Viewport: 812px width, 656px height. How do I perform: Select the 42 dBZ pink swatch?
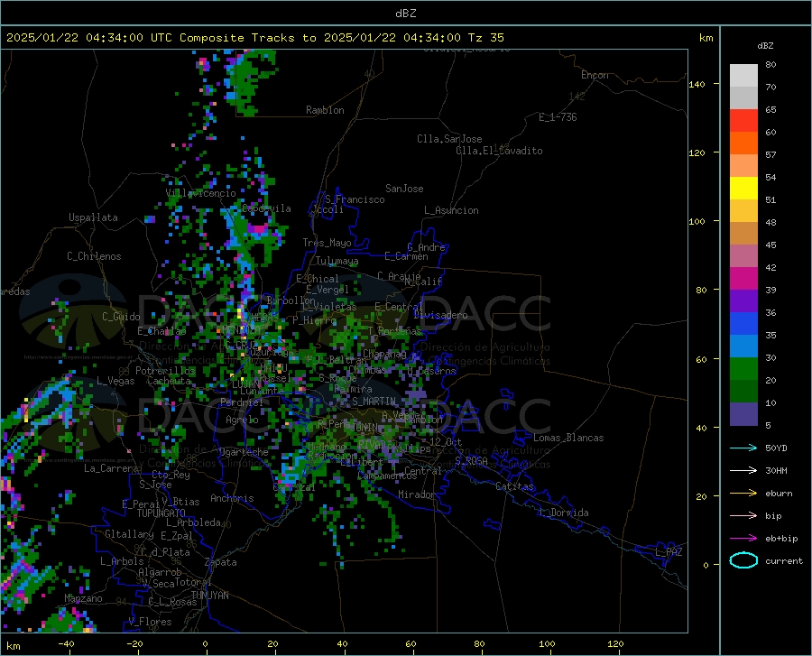pos(743,256)
